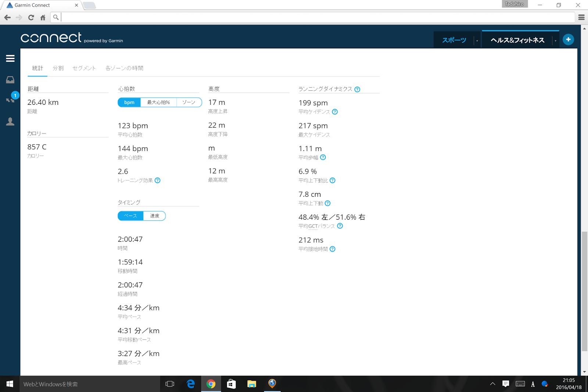The image size is (588, 392).
Task: Expand the ヘルス&フィットネス dropdown arrow
Action: [x=555, y=41]
